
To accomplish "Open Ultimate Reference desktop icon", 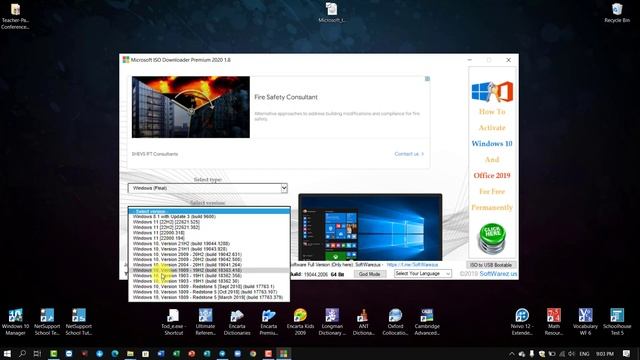I will tap(205, 322).
